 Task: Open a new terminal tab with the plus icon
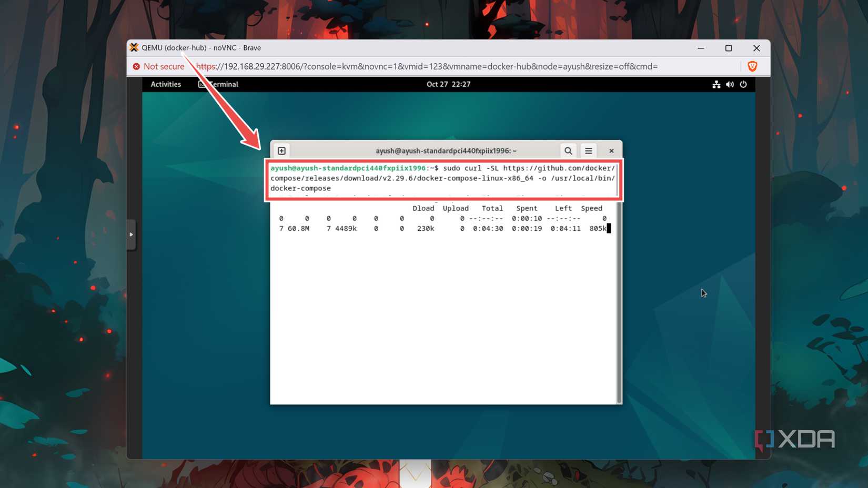click(x=281, y=150)
